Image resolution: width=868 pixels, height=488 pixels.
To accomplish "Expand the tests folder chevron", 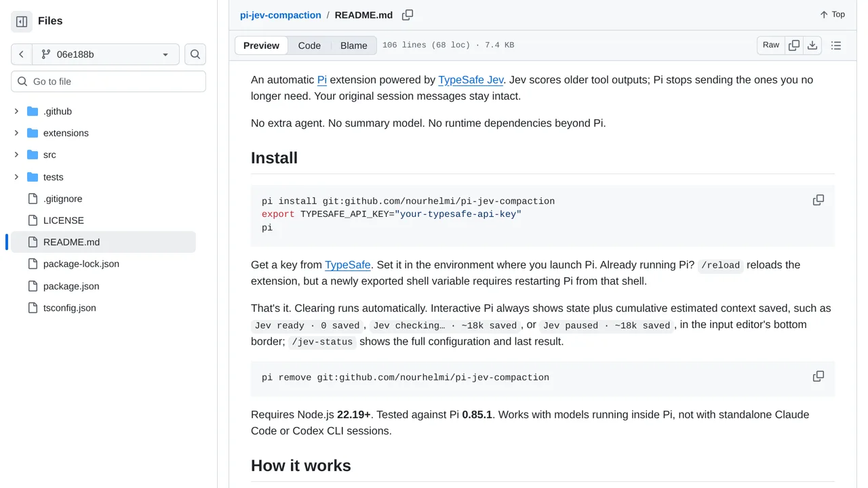I will tap(16, 177).
